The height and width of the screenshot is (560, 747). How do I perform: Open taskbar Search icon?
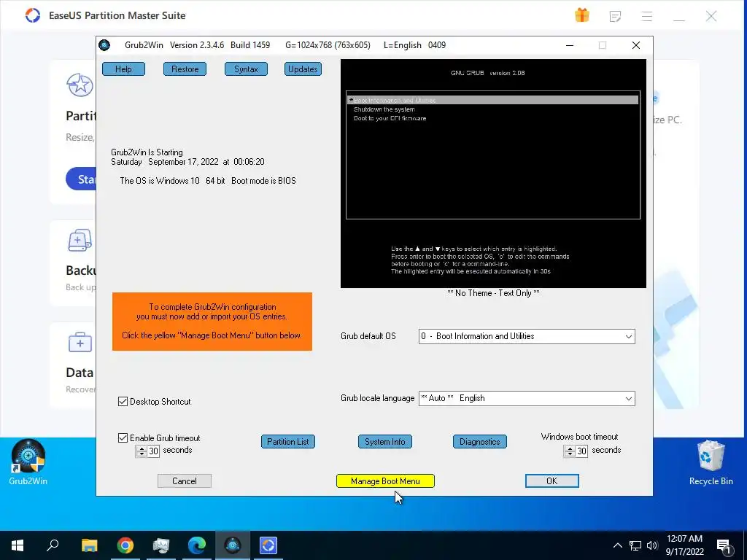53,545
